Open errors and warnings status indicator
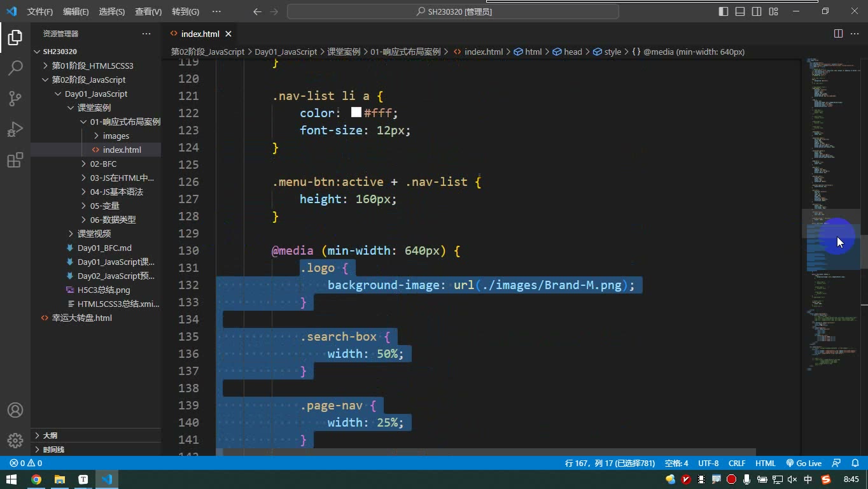868x489 pixels. 26,464
